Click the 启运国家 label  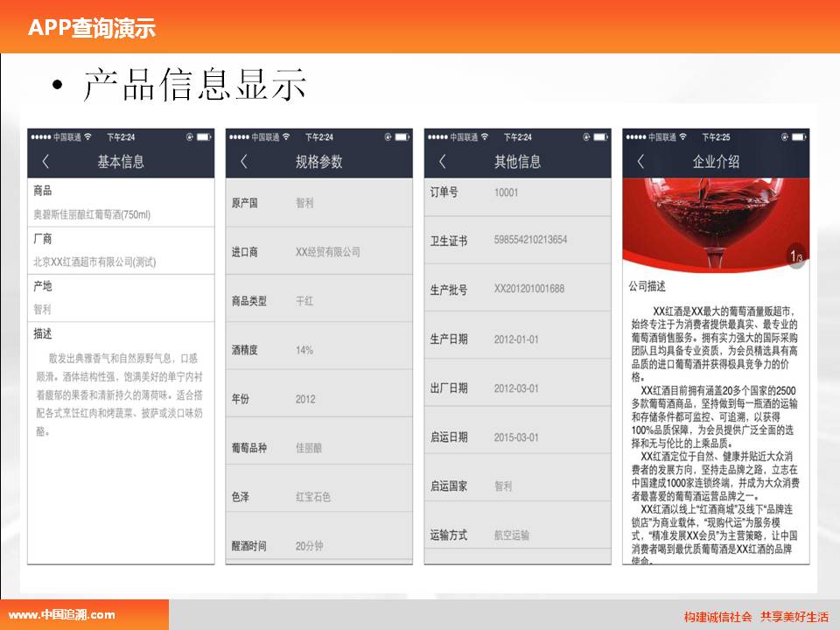(448, 486)
